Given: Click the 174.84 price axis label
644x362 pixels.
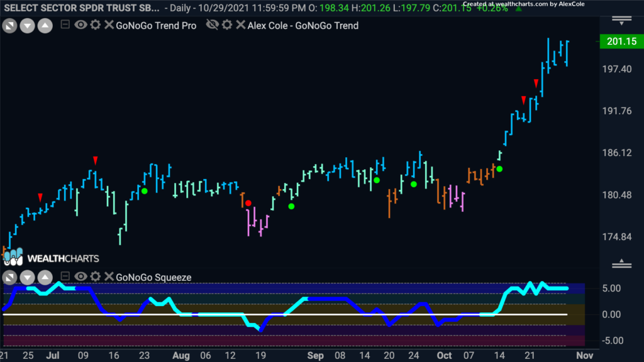Looking at the screenshot, I should coord(617,236).
